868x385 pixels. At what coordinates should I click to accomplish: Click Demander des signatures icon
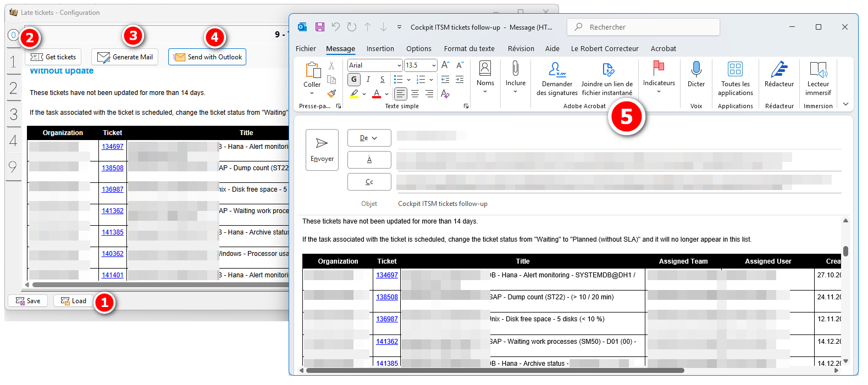(x=557, y=70)
